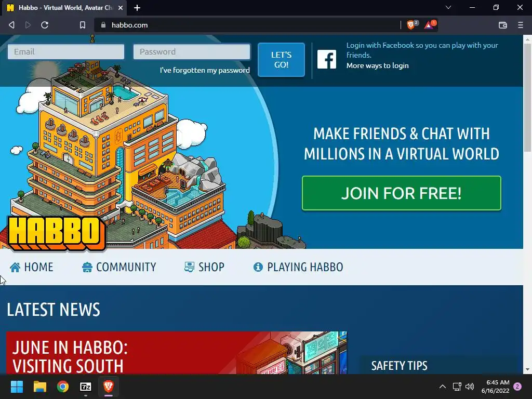Bookmark this page with the bookmark icon
The image size is (532, 399).
coord(83,25)
